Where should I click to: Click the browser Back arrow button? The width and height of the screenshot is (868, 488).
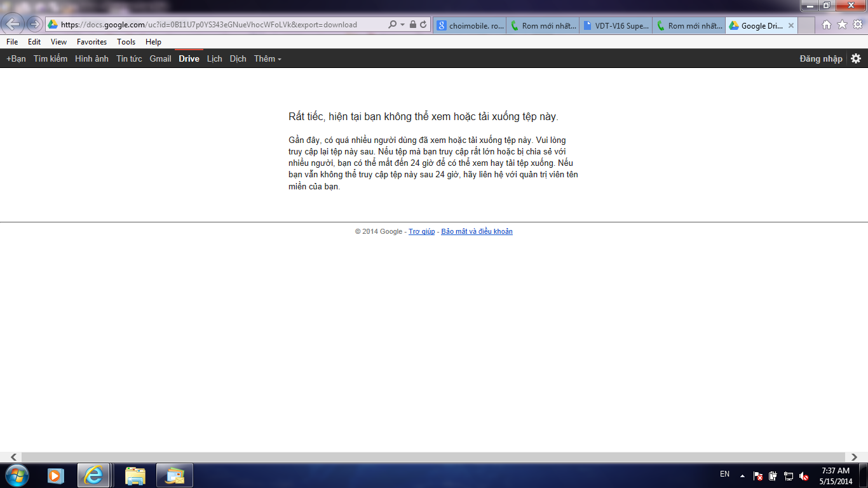click(x=13, y=25)
